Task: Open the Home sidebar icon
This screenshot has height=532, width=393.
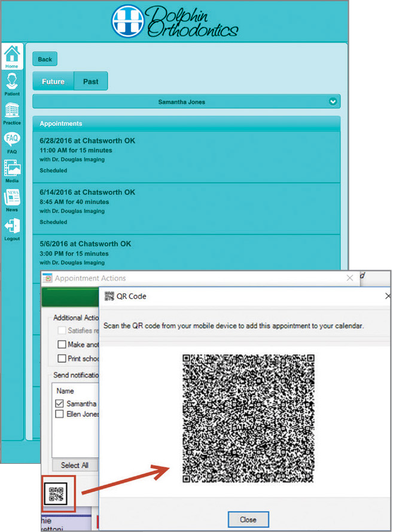Action: click(x=12, y=56)
